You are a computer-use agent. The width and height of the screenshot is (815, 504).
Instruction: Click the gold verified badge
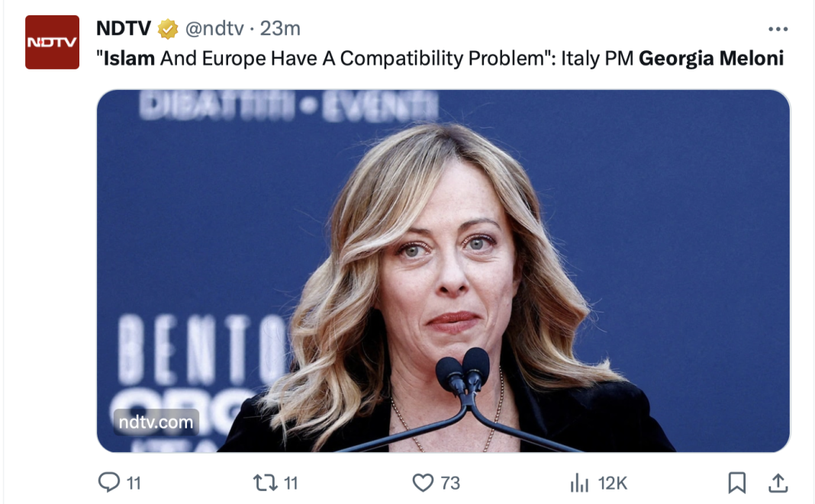(167, 30)
